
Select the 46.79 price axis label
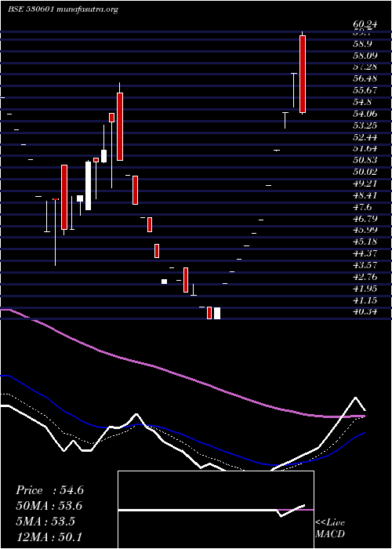click(x=365, y=219)
